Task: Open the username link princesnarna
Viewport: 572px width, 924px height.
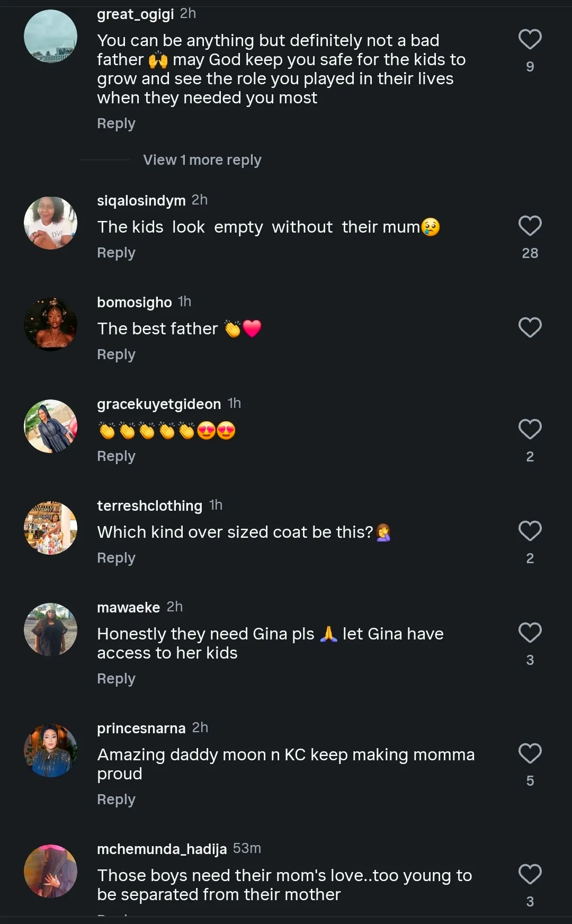Action: (141, 728)
